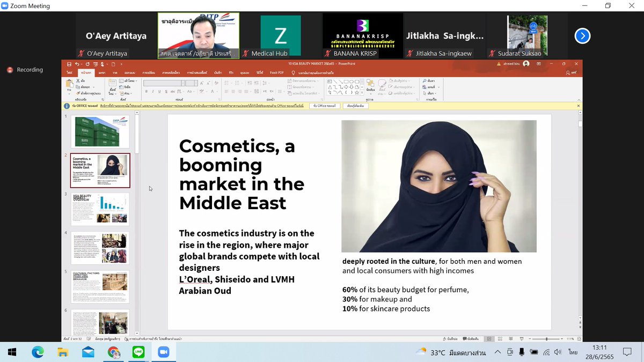
Task: Click the Windows Start button
Action: pyautogui.click(x=12, y=352)
